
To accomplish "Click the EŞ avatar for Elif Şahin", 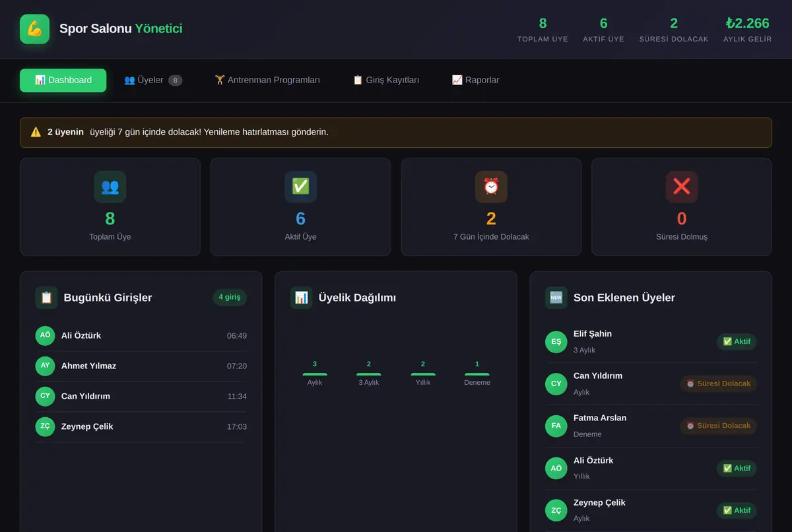I will (x=556, y=342).
